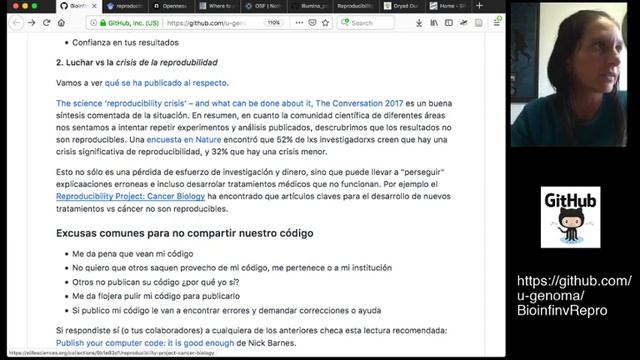Open the downloads panel
640x360 pixels.
(x=419, y=23)
